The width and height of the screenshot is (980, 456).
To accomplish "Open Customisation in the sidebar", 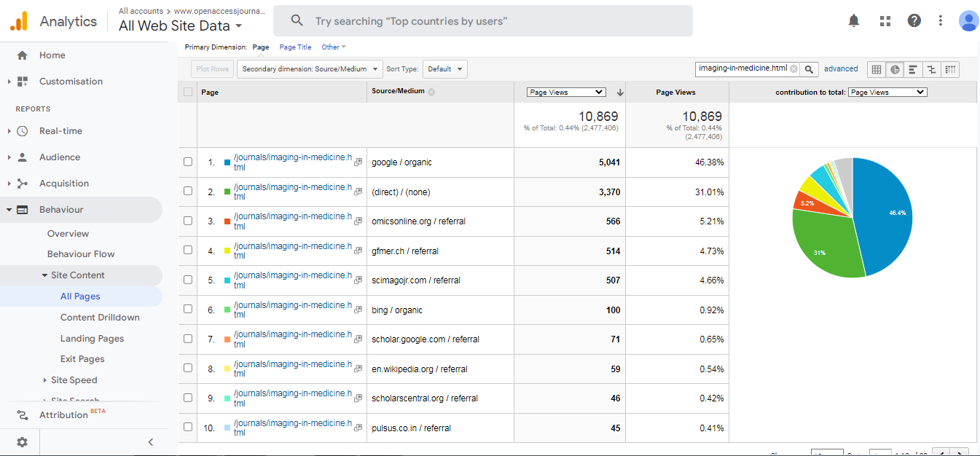I will point(71,82).
